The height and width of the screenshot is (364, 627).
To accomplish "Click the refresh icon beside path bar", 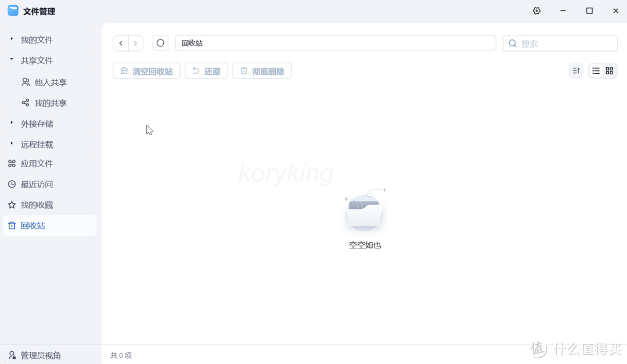I will pyautogui.click(x=160, y=43).
